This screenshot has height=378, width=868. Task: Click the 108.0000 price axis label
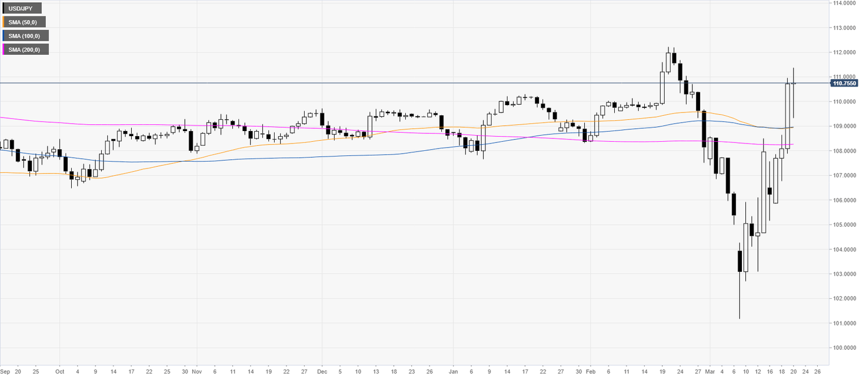pyautogui.click(x=844, y=151)
